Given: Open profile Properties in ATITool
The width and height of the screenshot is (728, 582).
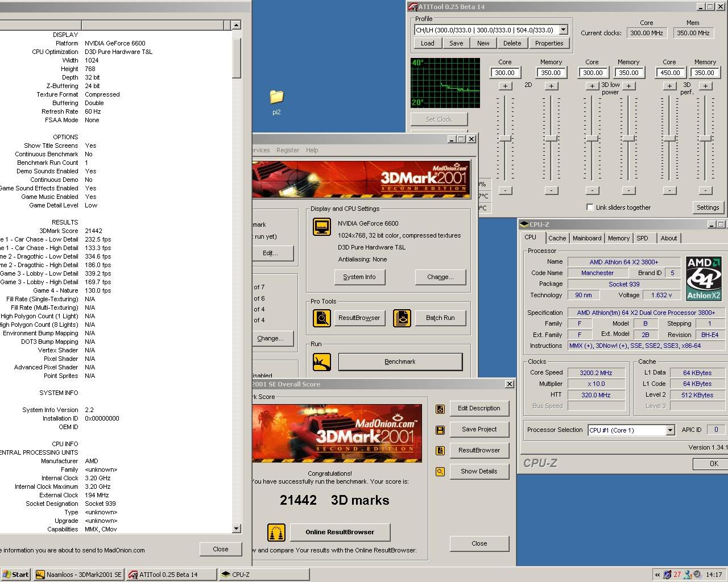Looking at the screenshot, I should tap(549, 43).
